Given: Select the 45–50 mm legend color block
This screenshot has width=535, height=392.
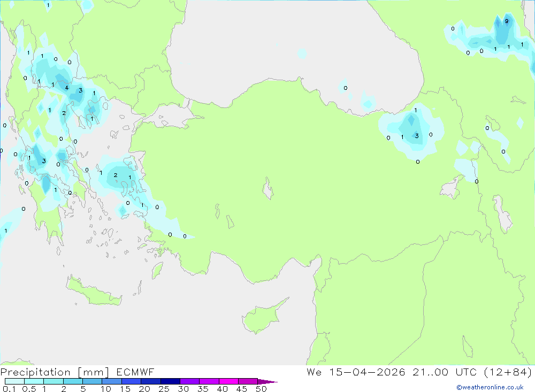Looking at the screenshot, I should (x=248, y=381).
